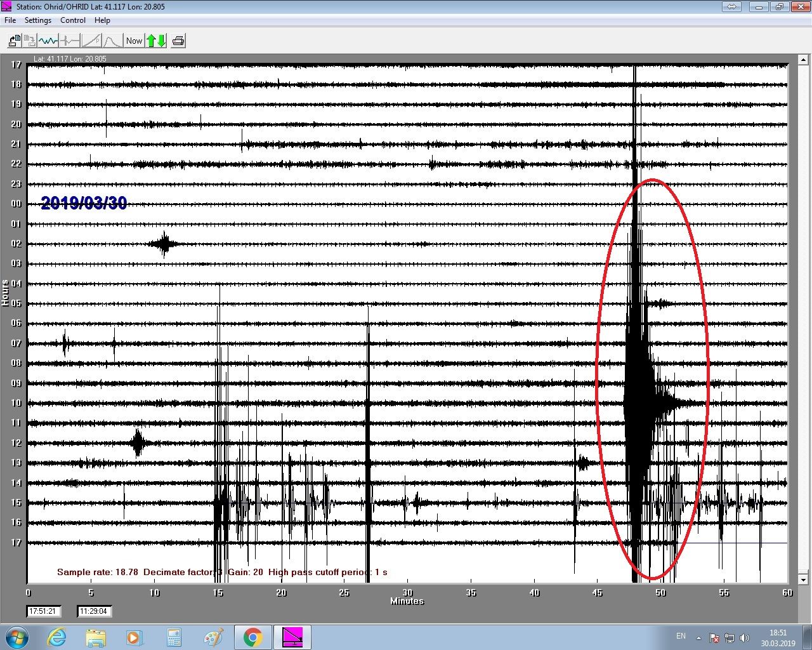The height and width of the screenshot is (650, 812).
Task: Open the Settings menu
Action: click(38, 20)
